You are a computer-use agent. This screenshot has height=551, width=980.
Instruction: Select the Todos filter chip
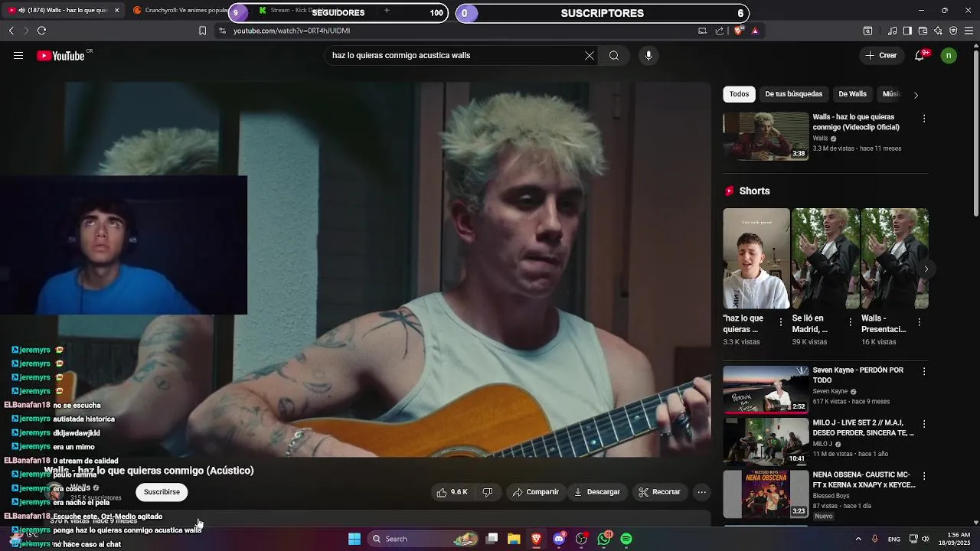[x=739, y=94]
